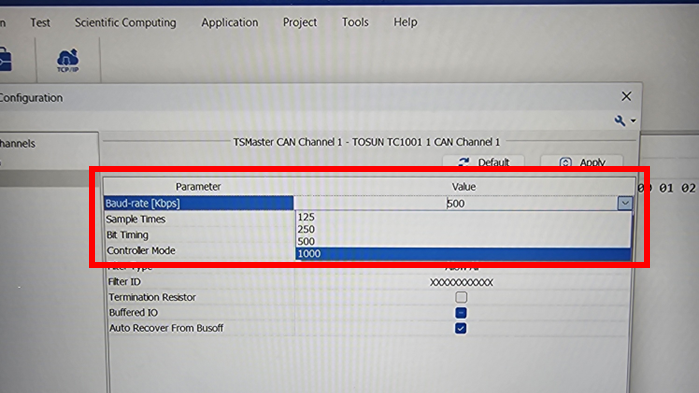
Task: Close the configuration dialog
Action: click(x=626, y=96)
